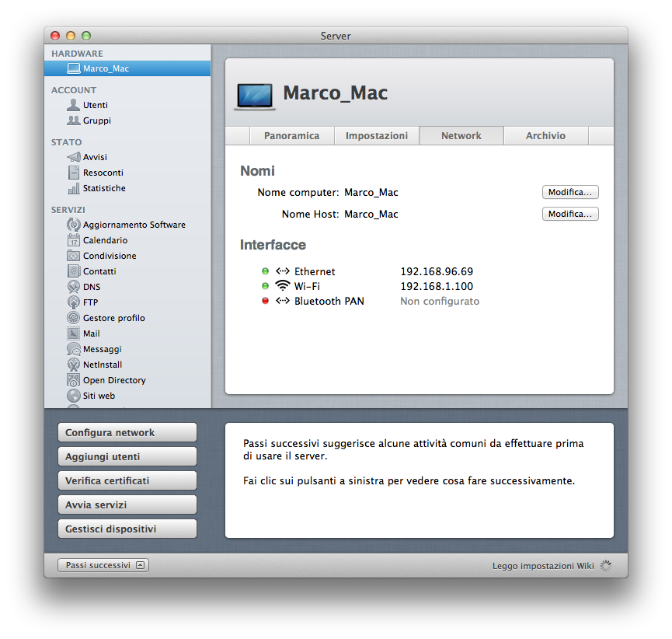Open the Gestore profilo service icon
672x639 pixels.
point(73,318)
